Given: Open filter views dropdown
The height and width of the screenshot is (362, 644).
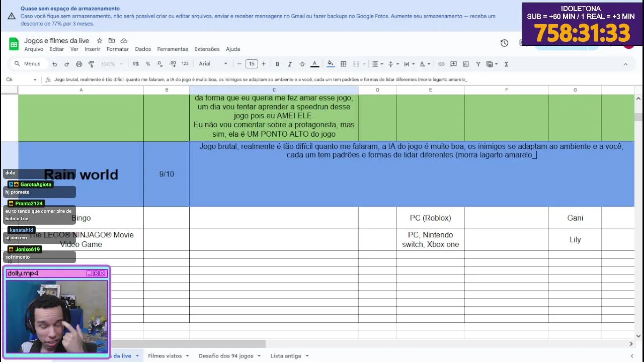Looking at the screenshot, I should tap(492, 64).
